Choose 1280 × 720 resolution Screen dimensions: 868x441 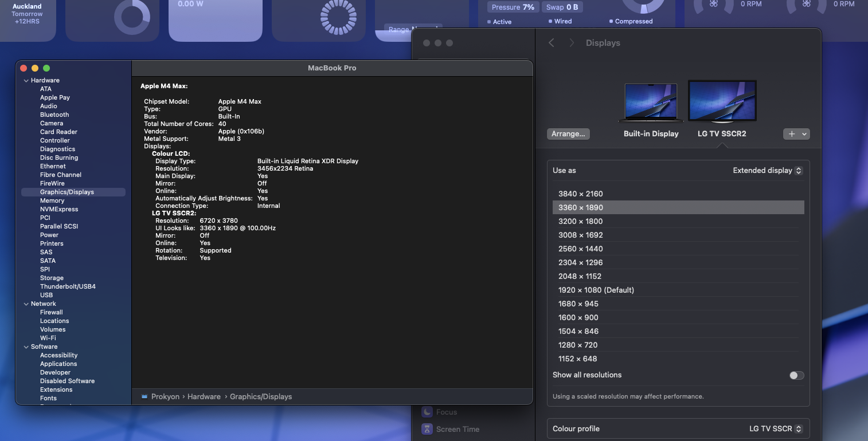coord(678,345)
